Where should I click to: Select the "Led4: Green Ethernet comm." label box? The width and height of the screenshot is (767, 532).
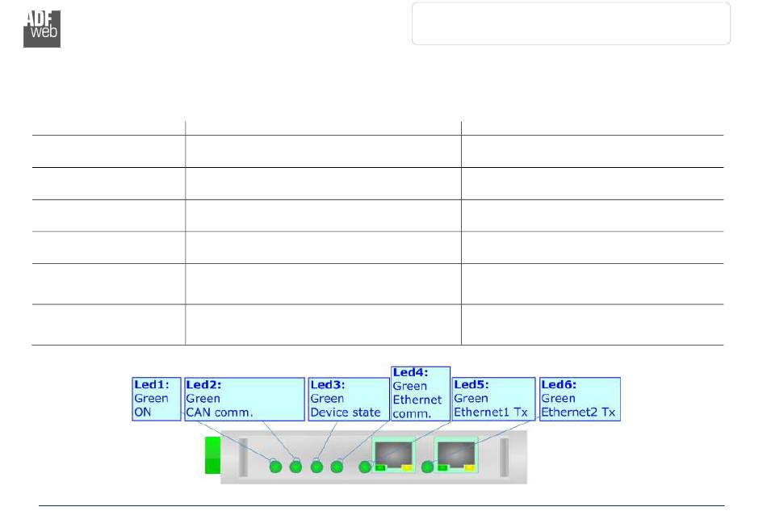(x=421, y=394)
